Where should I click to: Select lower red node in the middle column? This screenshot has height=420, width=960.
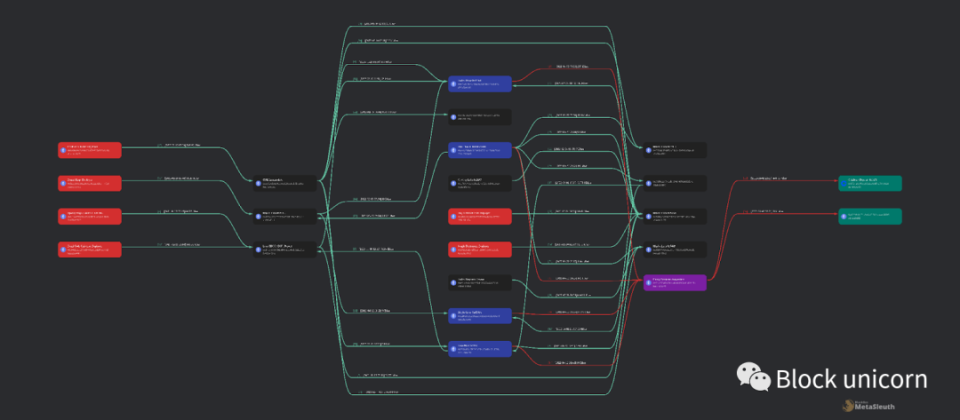(479, 249)
